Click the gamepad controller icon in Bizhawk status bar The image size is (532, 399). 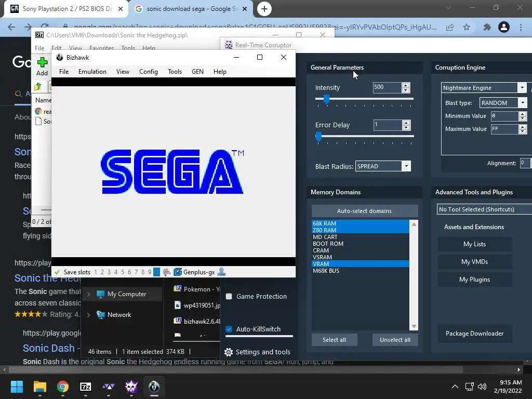tap(167, 272)
